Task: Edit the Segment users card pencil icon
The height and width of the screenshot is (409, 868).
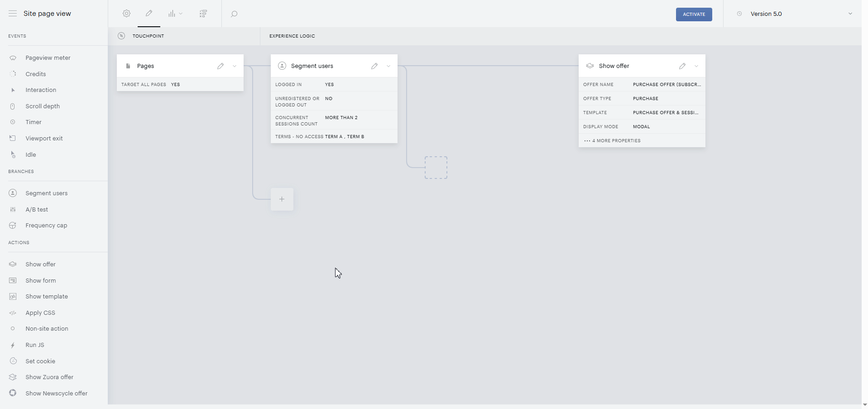Action: pos(374,66)
